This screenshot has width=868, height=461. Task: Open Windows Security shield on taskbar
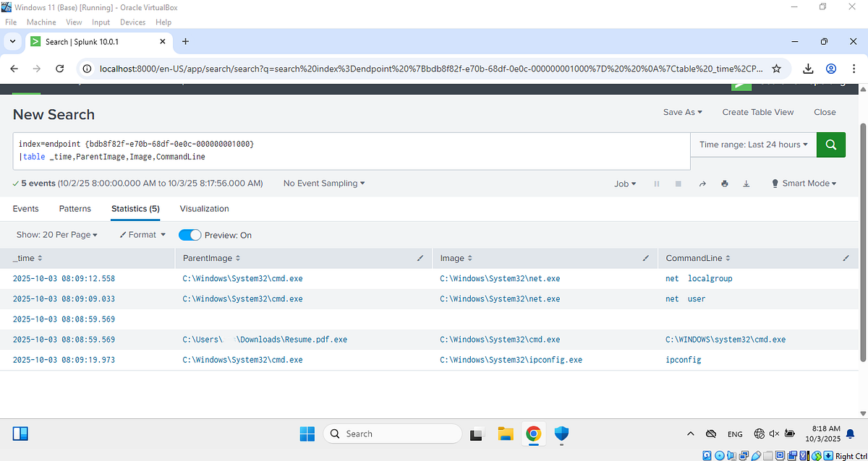(x=561, y=434)
